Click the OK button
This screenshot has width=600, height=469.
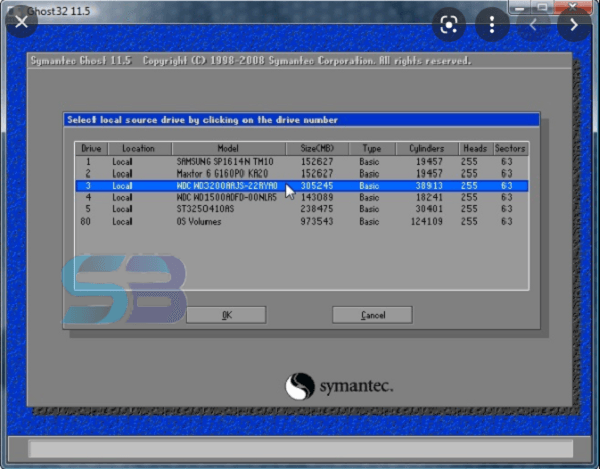tap(226, 314)
